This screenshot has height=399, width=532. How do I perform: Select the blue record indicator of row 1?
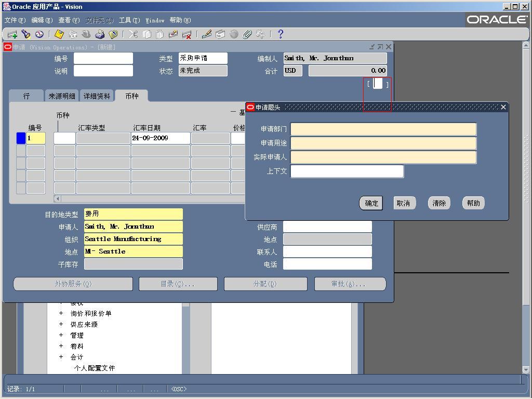(21, 138)
